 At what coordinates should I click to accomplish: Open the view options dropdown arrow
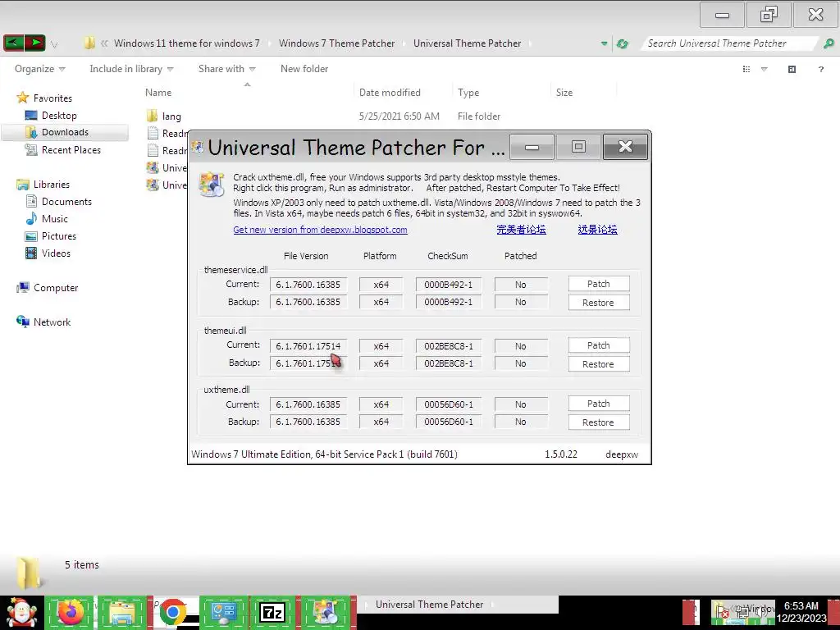(x=765, y=69)
